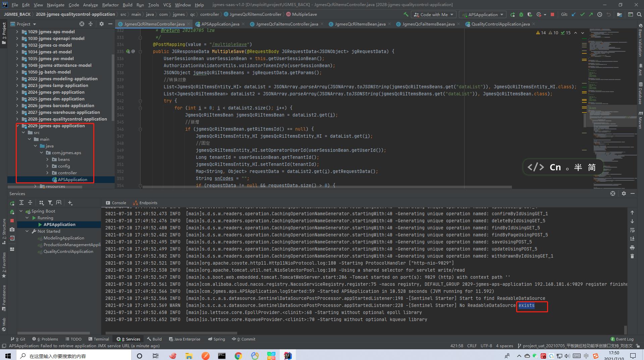Open Filter options in Services toolbar
The height and width of the screenshot is (360, 644).
[50, 203]
